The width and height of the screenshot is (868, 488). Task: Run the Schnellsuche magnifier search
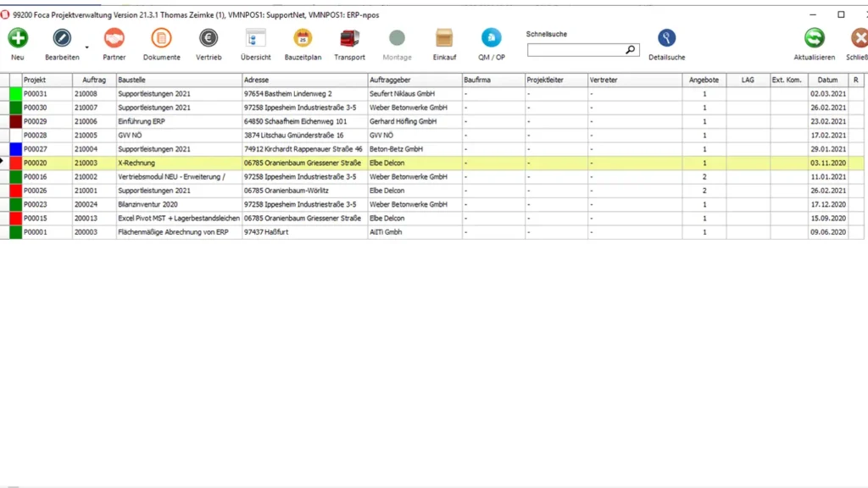[x=630, y=49]
